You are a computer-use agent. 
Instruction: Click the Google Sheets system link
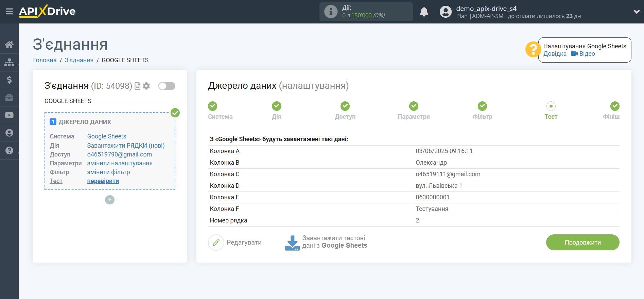(107, 136)
